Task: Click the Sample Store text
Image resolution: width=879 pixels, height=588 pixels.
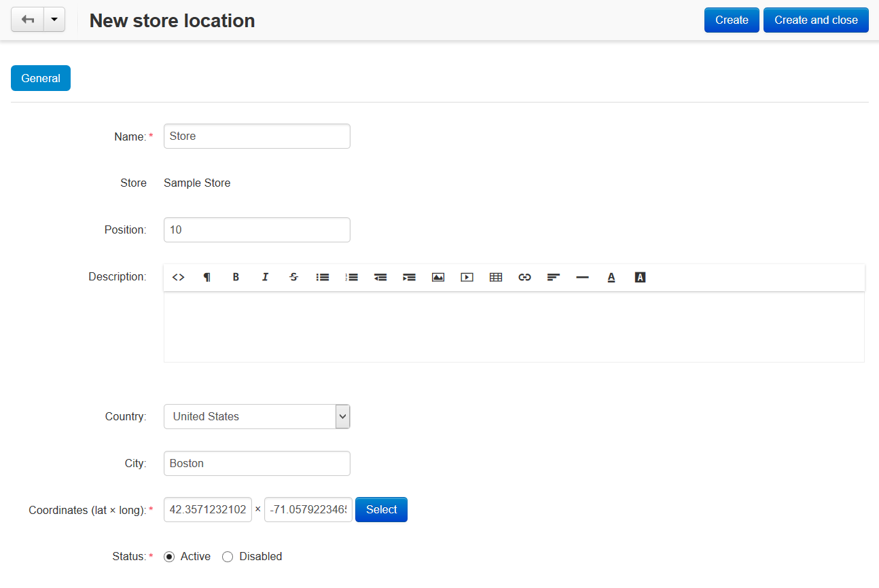Action: [x=197, y=183]
